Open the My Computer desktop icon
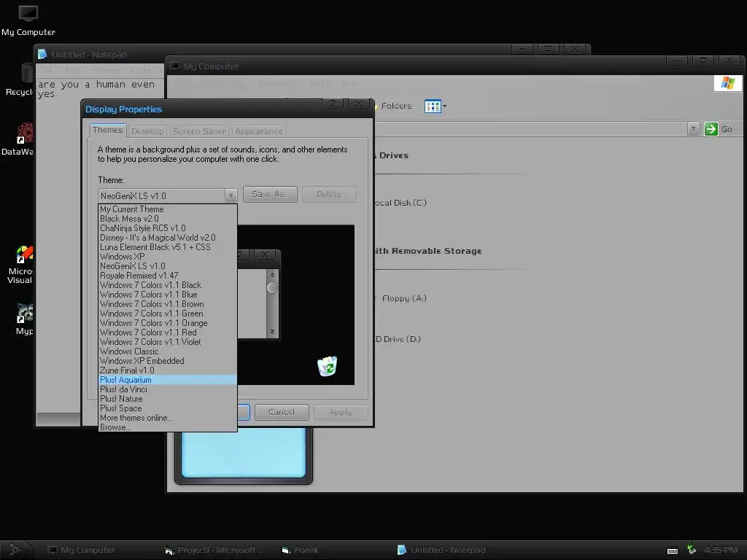The width and height of the screenshot is (747, 560). (28, 21)
